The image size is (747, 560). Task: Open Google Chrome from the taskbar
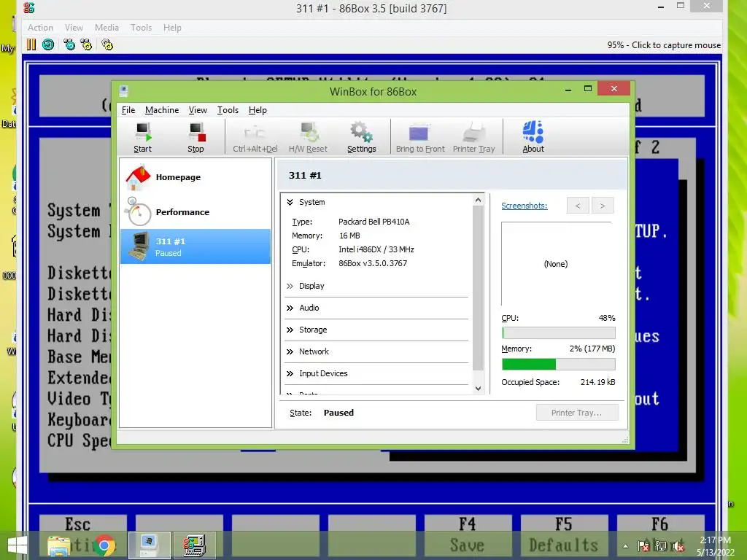pos(105,545)
